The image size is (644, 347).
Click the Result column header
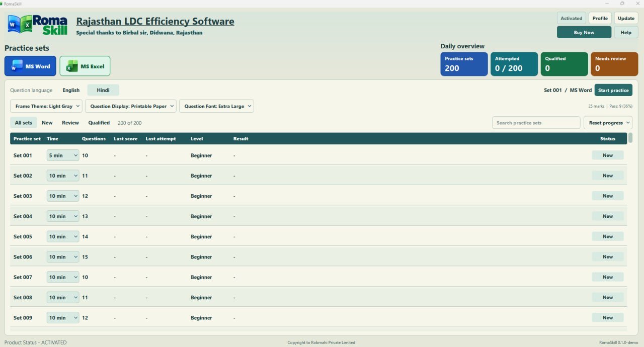(240, 139)
